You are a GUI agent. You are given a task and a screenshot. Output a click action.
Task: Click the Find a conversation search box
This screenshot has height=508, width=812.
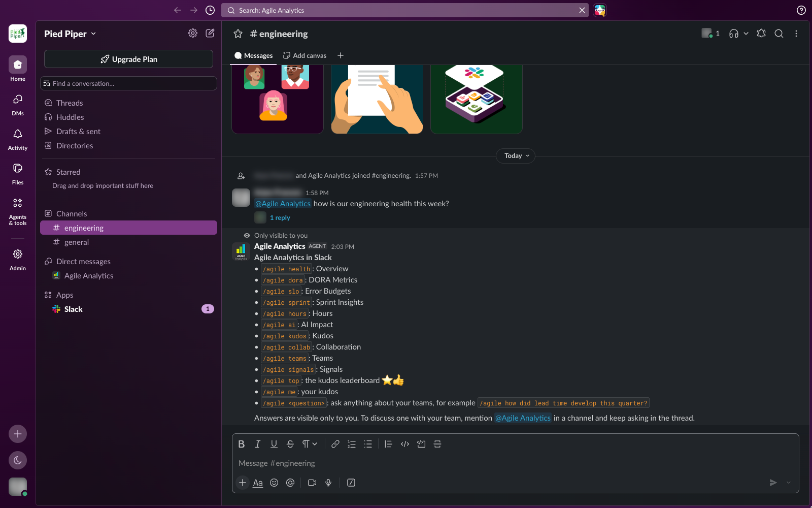click(128, 83)
